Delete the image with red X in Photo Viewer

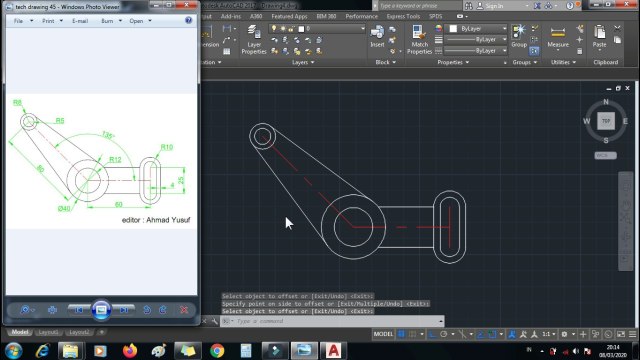pos(184,310)
